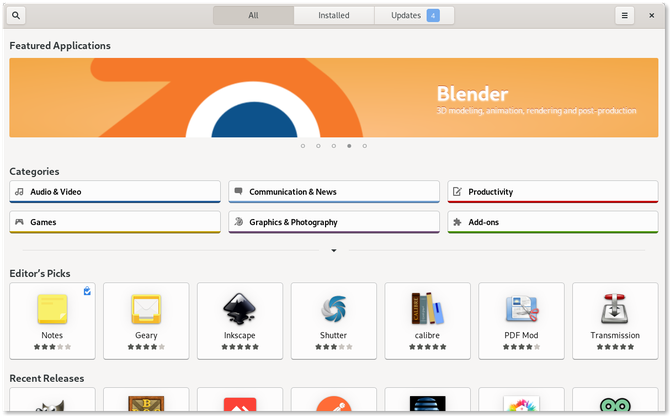Open the Productivity category
Screen dimensions: 670x416
click(553, 192)
